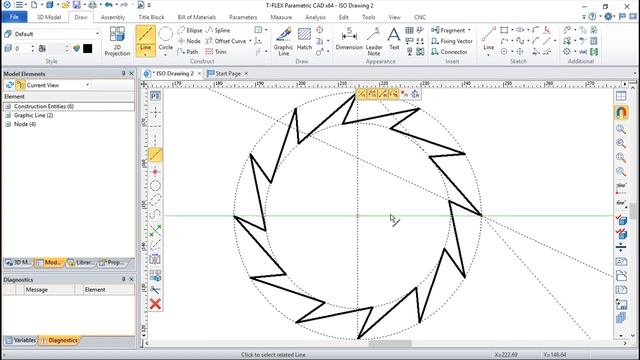Click the Undo arrow in the quick access toolbar

click(108, 5)
